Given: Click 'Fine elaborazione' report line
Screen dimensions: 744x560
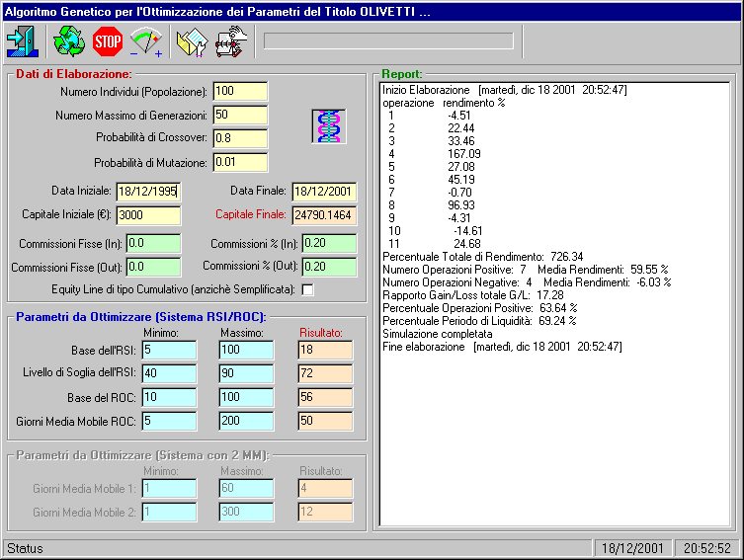Looking at the screenshot, I should coord(503,347).
